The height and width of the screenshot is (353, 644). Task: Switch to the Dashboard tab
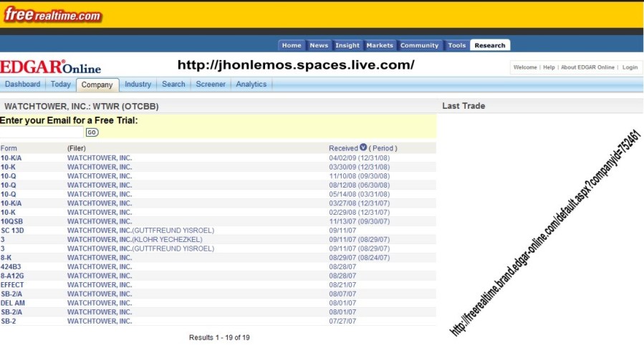pos(22,84)
